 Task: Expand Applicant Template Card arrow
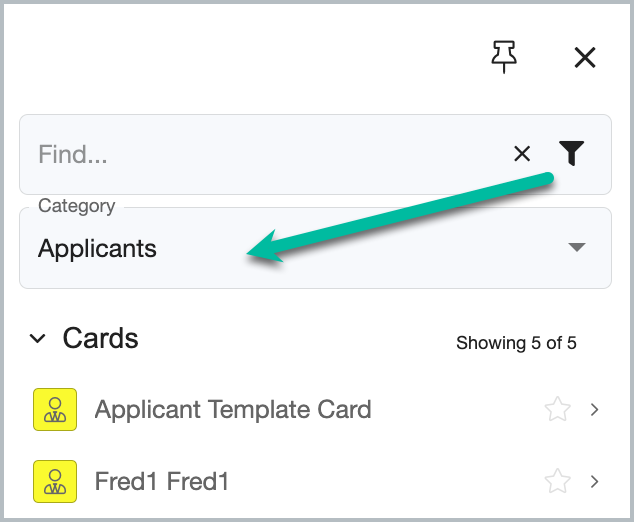(594, 410)
